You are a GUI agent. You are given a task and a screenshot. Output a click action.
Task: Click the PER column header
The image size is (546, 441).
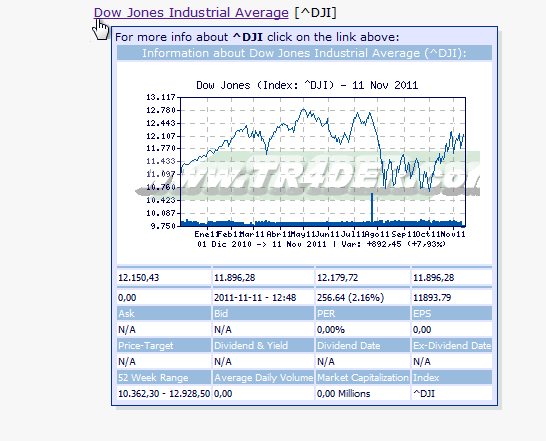tap(362, 314)
